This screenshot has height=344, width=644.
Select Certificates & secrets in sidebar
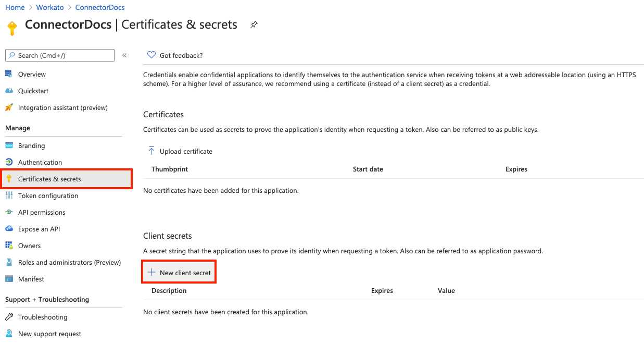[49, 179]
